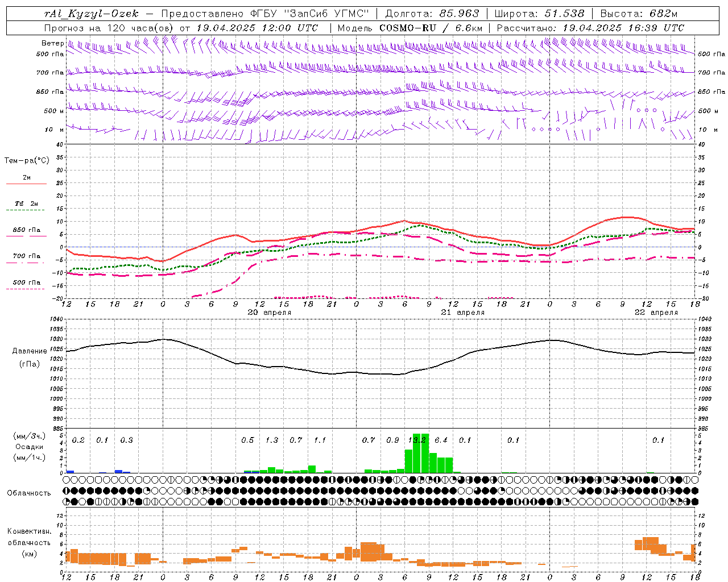Click the Облачность cloud cover label
The image size is (728, 582).
coord(29,493)
